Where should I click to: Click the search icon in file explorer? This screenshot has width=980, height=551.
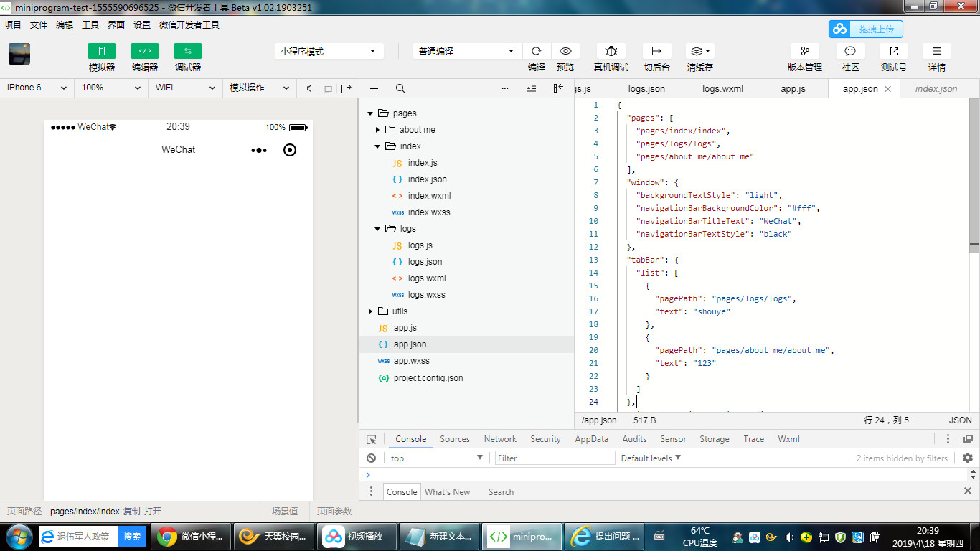400,88
